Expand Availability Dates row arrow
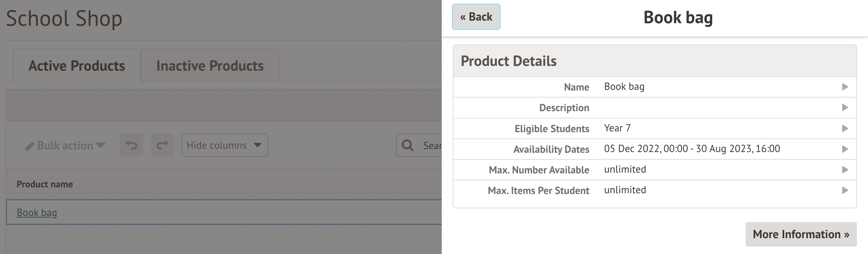Viewport: 868px width, 254px height. point(845,149)
